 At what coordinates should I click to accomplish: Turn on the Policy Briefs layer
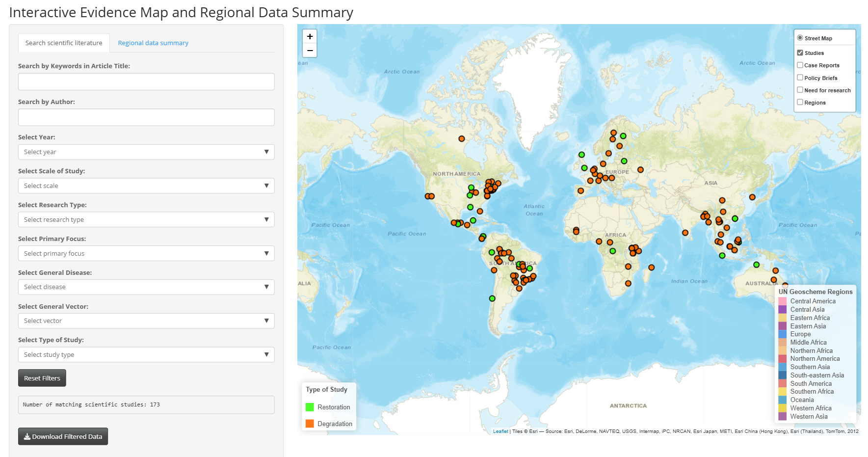(x=800, y=78)
